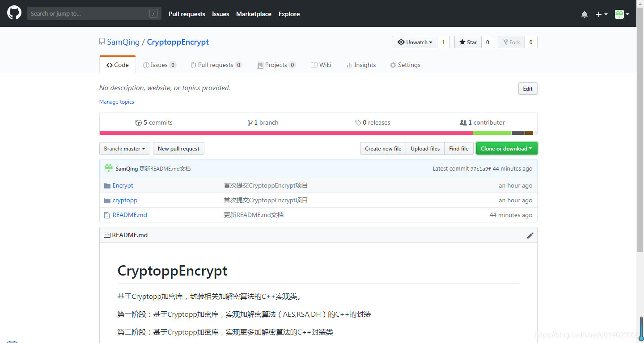The height and width of the screenshot is (343, 644).
Task: View the 1 branch list
Action: pos(263,122)
